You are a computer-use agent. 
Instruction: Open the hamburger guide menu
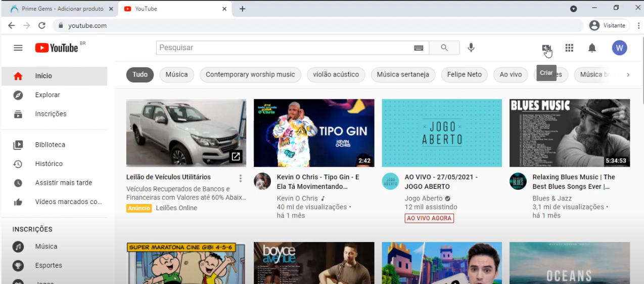coord(18,48)
